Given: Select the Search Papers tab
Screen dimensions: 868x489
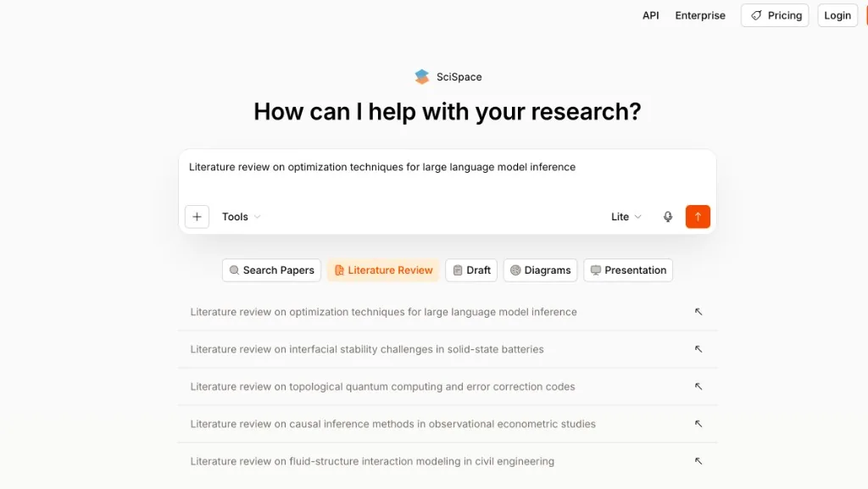Looking at the screenshot, I should [x=272, y=270].
